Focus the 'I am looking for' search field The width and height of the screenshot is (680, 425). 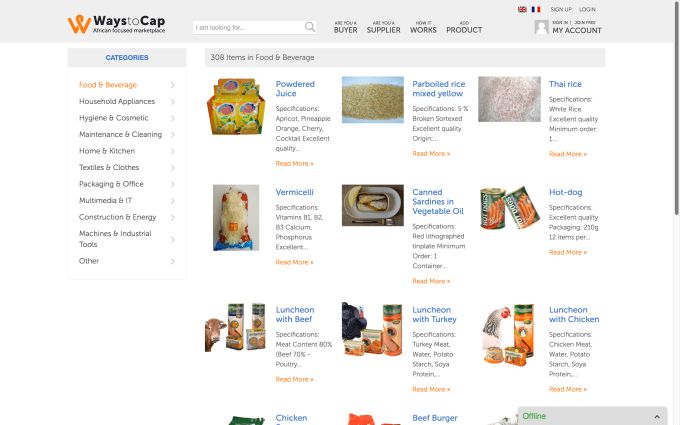tap(249, 27)
